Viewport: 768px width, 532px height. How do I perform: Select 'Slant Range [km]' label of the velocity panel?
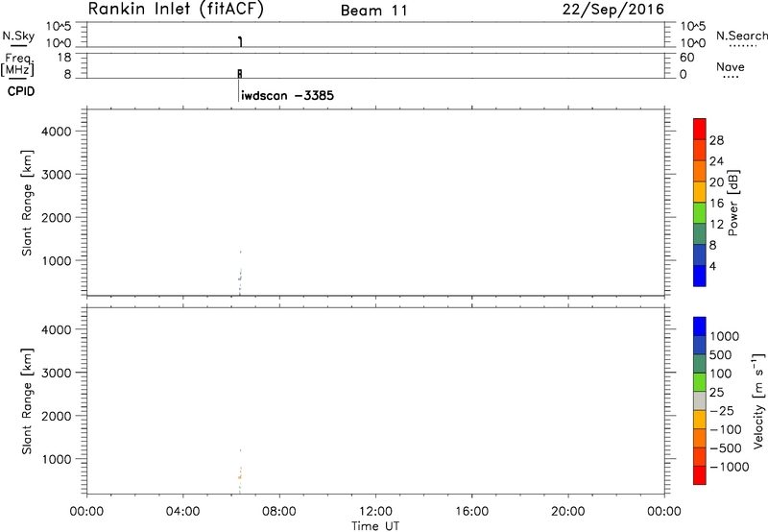(x=27, y=400)
